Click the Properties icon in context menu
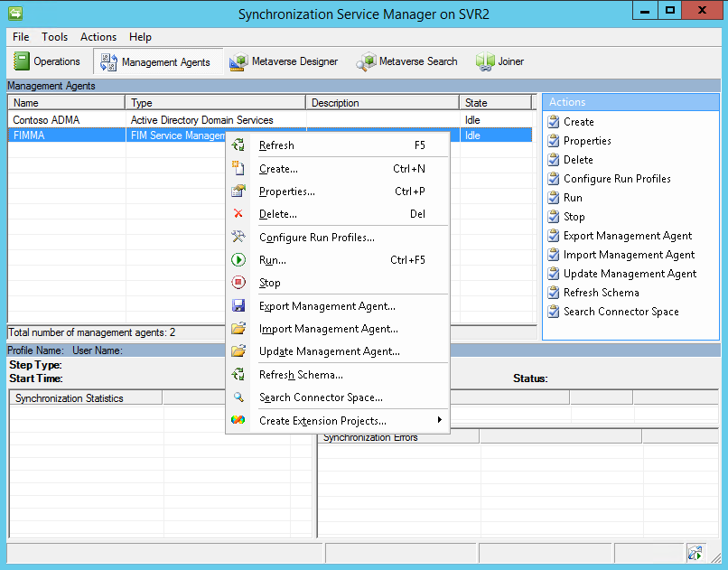Viewport: 728px width, 570px height. click(238, 191)
